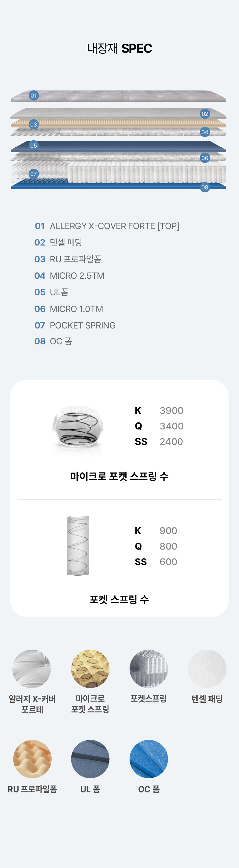Click the 텐셀 패딩 white circle image
This screenshot has width=239, height=868.
pos(207,669)
